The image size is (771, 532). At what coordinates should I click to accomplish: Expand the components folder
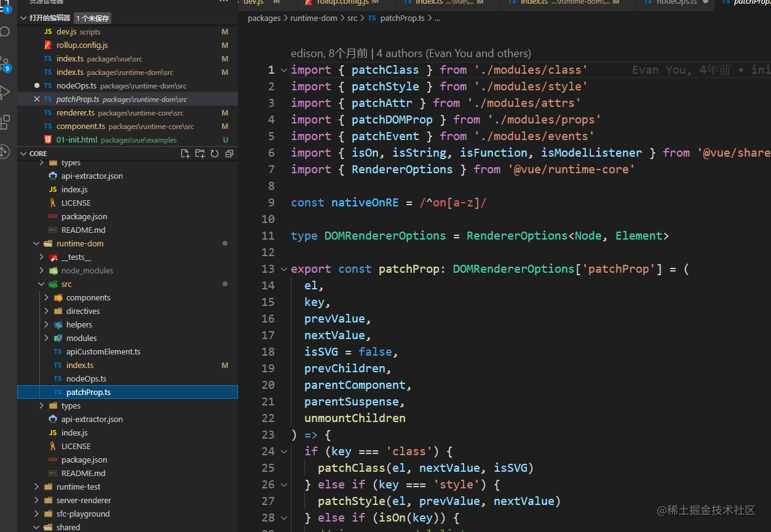pyautogui.click(x=47, y=297)
